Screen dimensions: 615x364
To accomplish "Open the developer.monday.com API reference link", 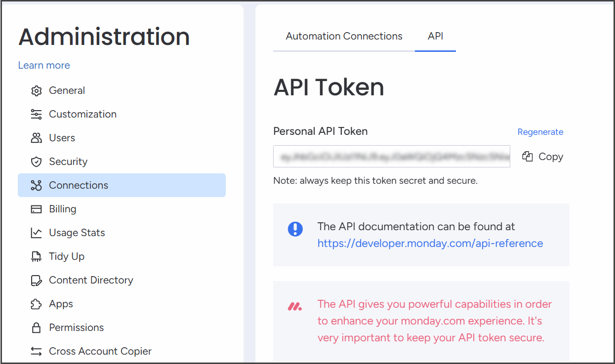I will (x=430, y=243).
